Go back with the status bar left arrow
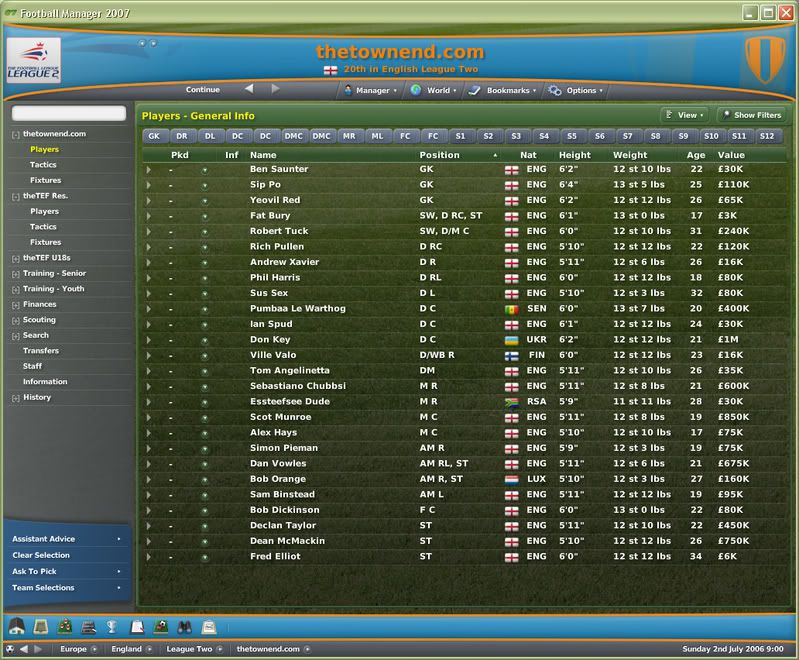The image size is (799, 660). click(x=23, y=649)
